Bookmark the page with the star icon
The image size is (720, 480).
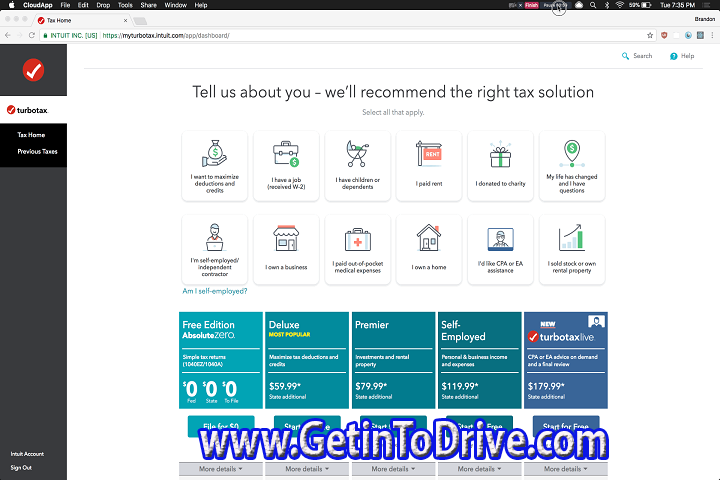650,35
